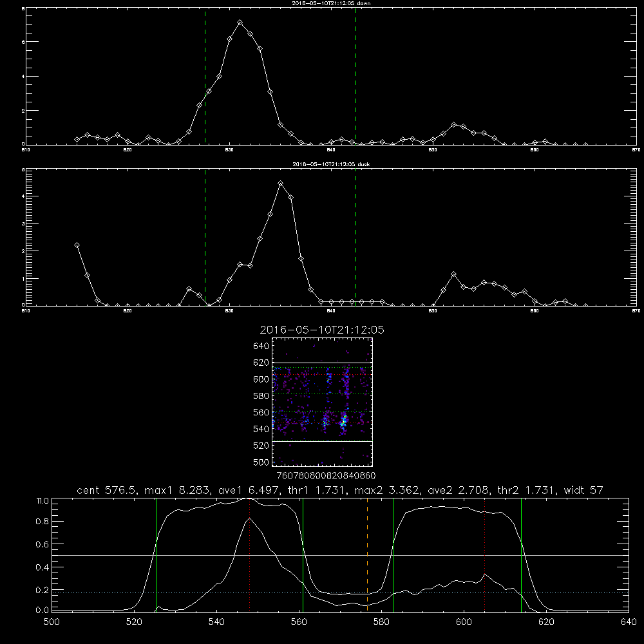644x644 pixels.
Task: Click the right green dashed line in dawn plot
Action: [x=355, y=76]
